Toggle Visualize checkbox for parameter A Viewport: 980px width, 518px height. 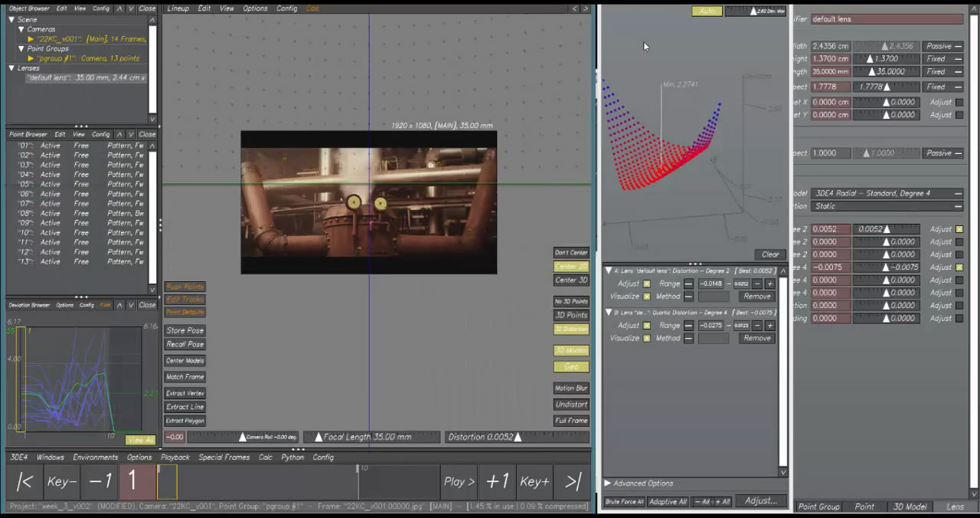(x=647, y=297)
